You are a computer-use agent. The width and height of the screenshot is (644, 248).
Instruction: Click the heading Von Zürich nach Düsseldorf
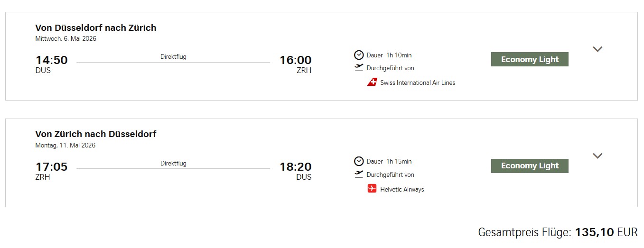tap(96, 134)
